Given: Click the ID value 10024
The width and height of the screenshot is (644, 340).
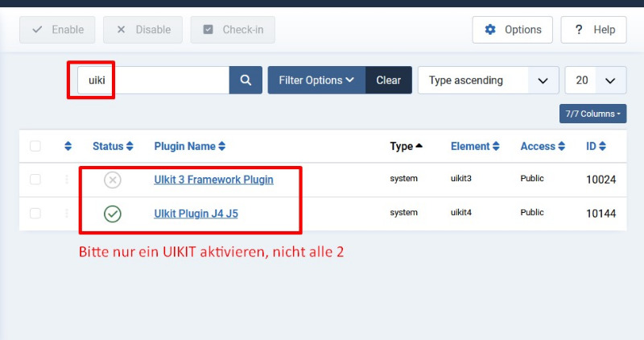Looking at the screenshot, I should coord(601,180).
